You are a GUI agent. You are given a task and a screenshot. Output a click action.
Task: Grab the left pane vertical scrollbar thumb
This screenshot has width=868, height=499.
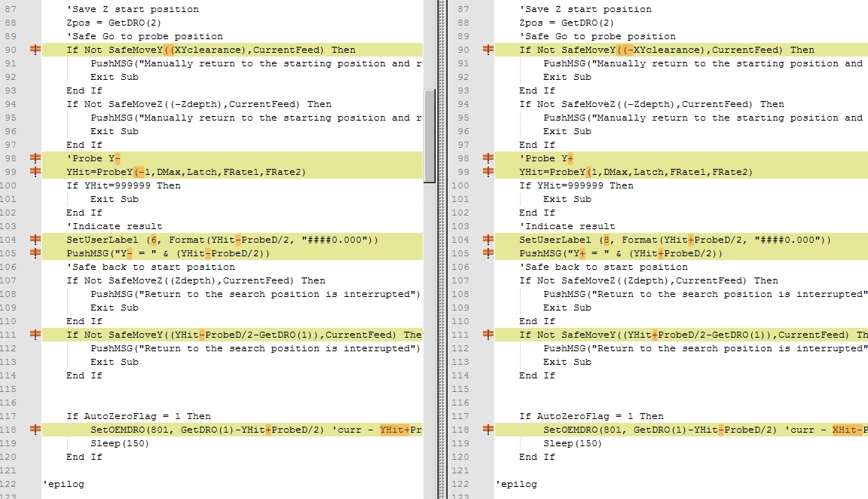pos(429,136)
